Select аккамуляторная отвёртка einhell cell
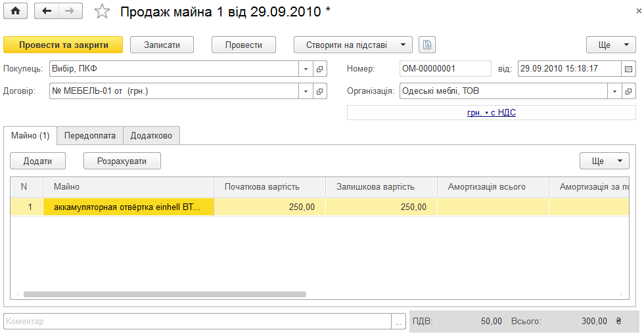 point(128,207)
